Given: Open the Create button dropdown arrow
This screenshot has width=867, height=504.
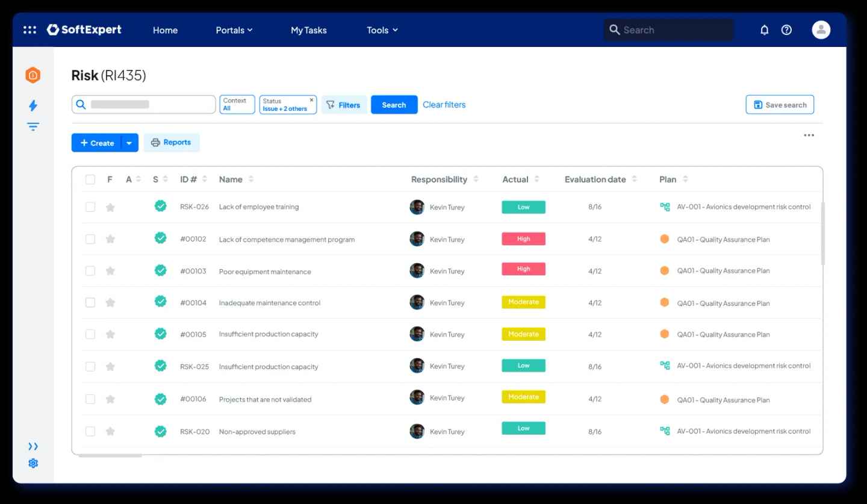Looking at the screenshot, I should pyautogui.click(x=129, y=143).
